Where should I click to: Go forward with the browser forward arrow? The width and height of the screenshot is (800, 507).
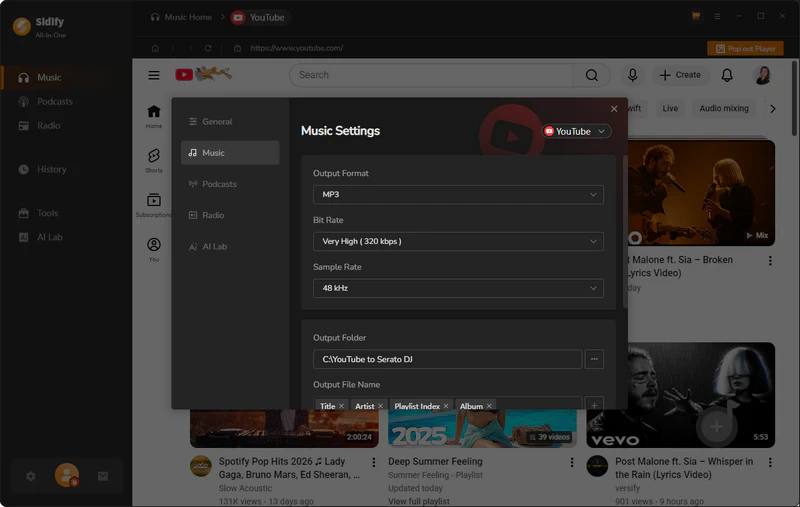(x=190, y=48)
